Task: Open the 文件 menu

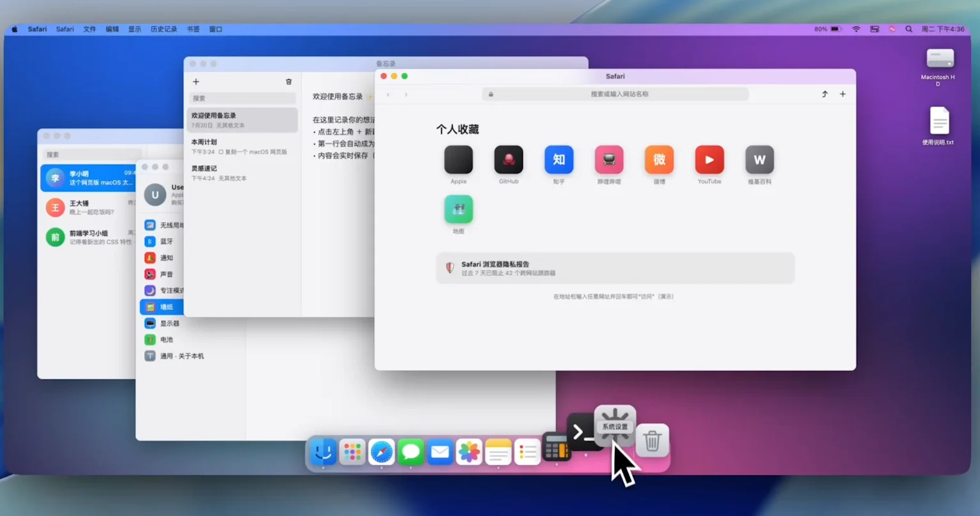Action: coord(89,29)
